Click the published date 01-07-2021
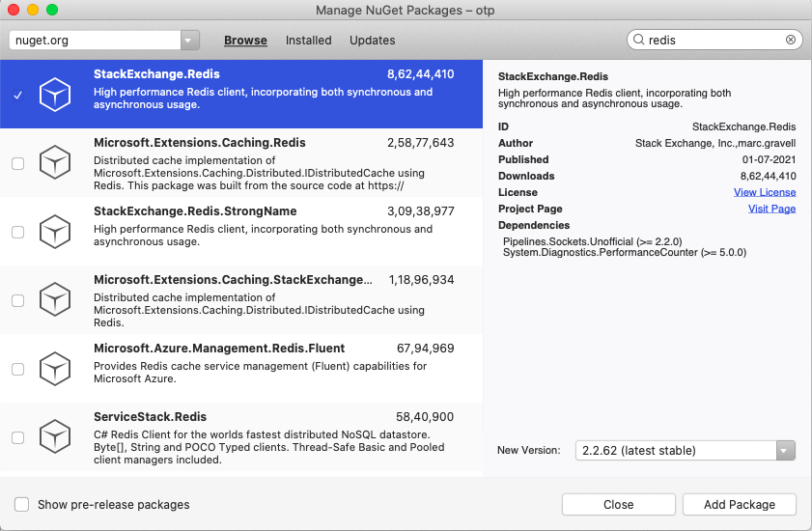Viewport: 812px width, 531px height. [769, 159]
